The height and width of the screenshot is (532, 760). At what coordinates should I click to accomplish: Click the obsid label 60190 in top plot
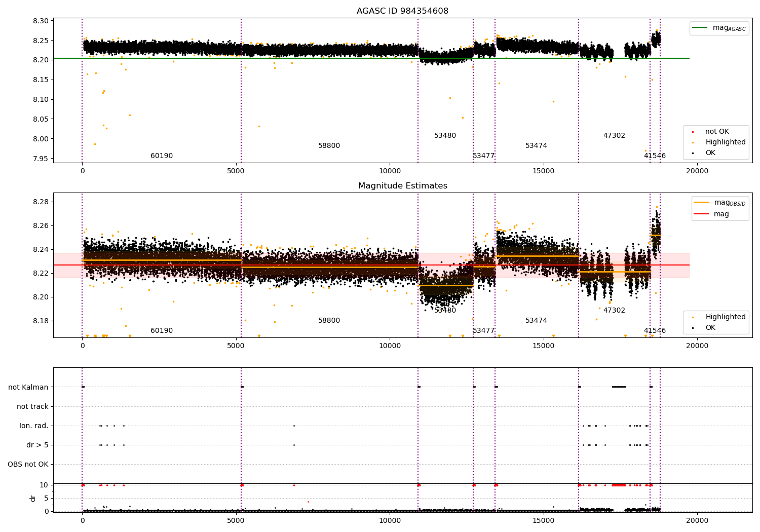(x=162, y=156)
